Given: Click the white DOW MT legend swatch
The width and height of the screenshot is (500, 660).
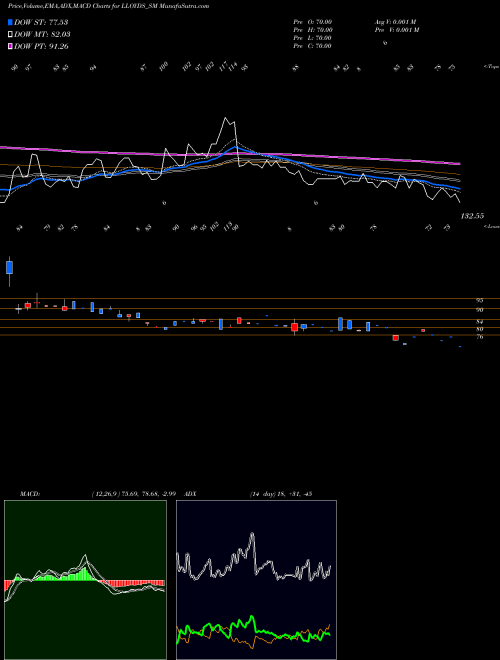Looking at the screenshot, I should 10,35.
